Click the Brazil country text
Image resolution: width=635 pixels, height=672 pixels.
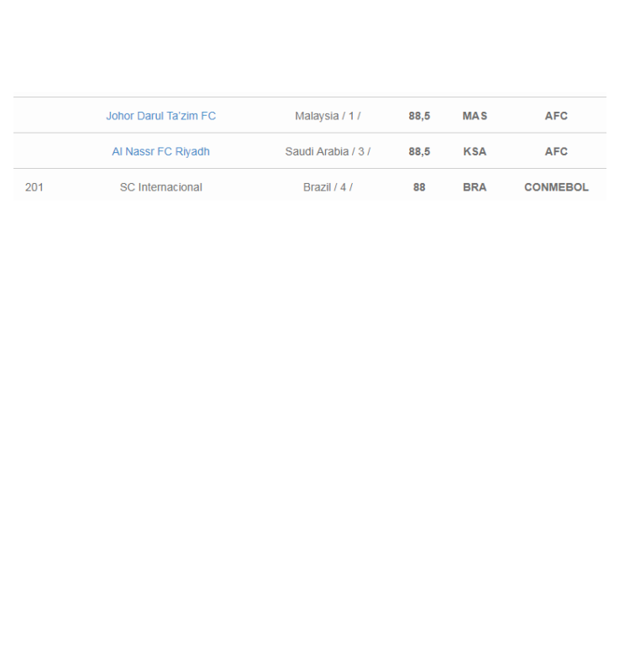point(317,187)
